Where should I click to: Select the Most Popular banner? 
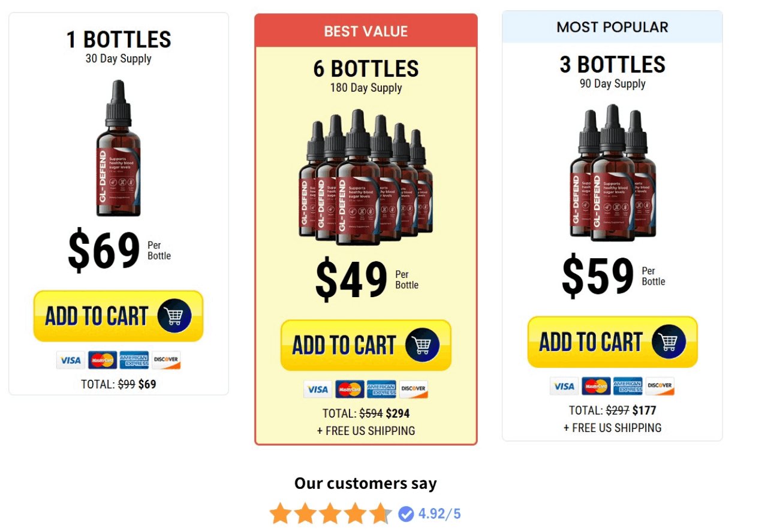click(x=612, y=27)
